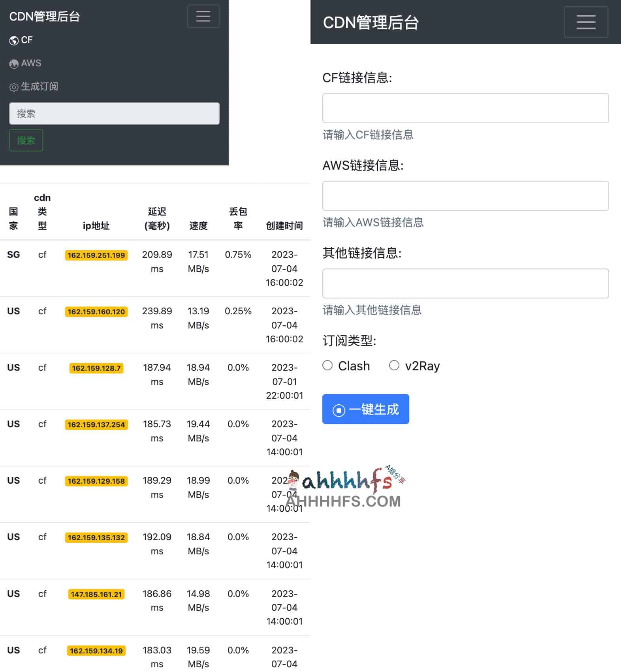Open the right panel hamburger menu

click(585, 22)
